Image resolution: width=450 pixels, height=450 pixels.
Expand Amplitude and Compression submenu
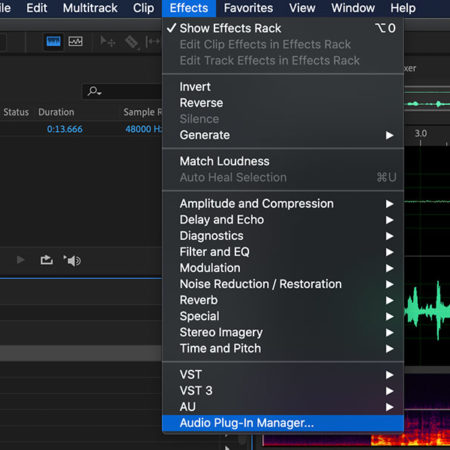pyautogui.click(x=283, y=204)
